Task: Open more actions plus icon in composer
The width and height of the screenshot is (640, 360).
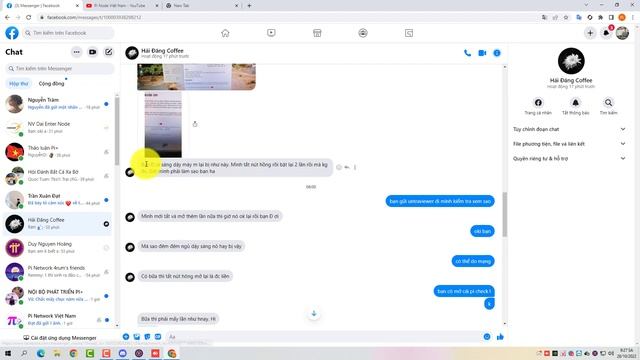Action: [x=126, y=337]
